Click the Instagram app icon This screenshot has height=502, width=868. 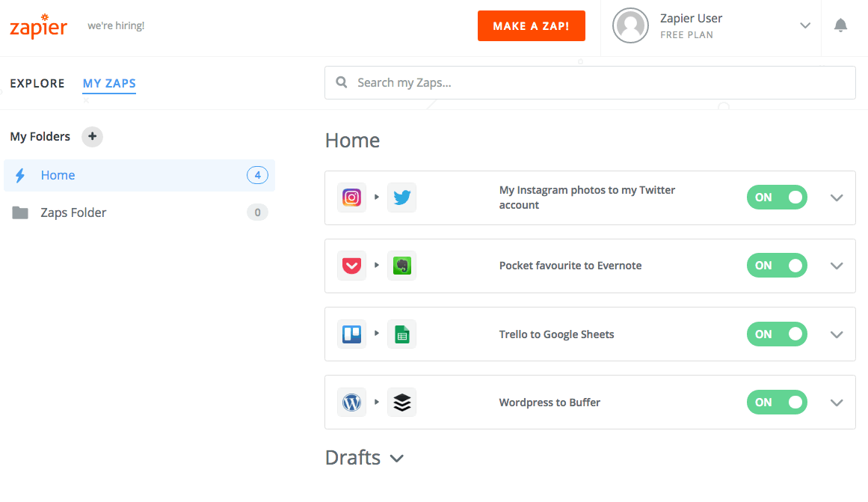pos(351,198)
